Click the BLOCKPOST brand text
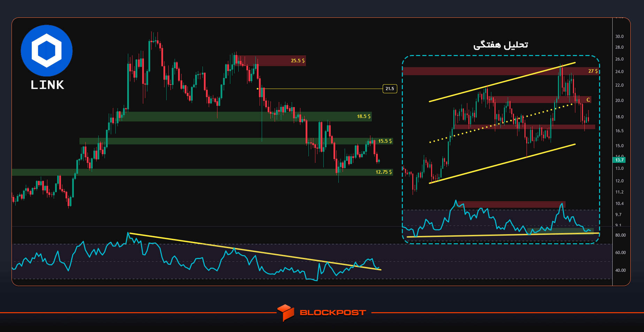The image size is (644, 332). tap(333, 313)
